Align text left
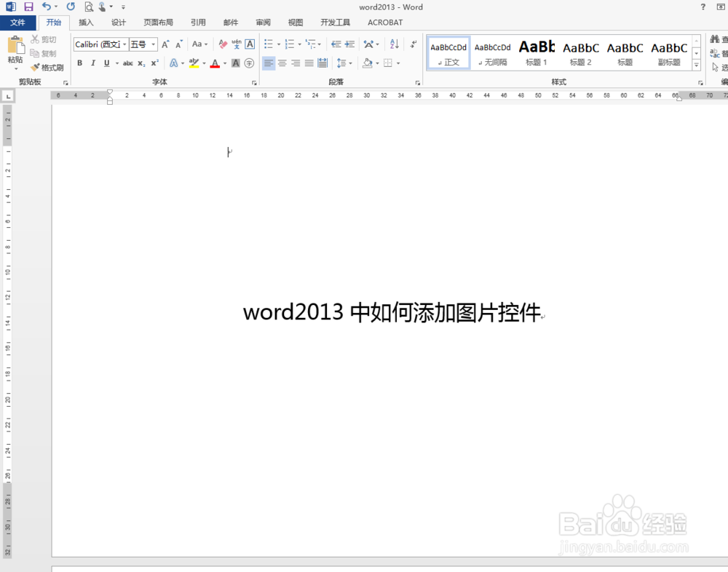 [x=269, y=63]
